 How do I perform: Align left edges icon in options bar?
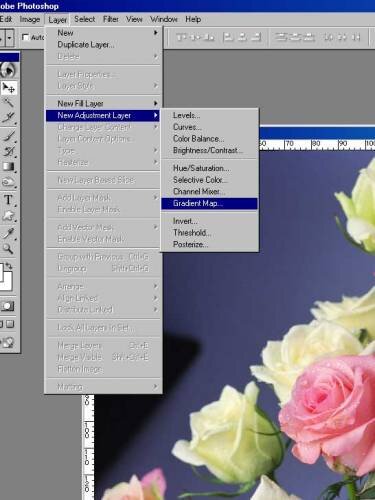pyautogui.click(x=228, y=37)
